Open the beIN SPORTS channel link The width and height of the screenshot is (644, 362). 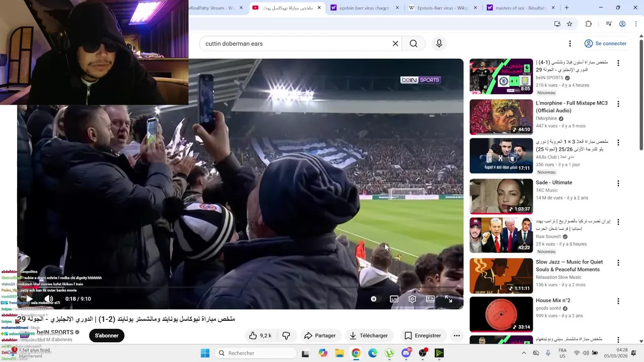tap(55, 332)
